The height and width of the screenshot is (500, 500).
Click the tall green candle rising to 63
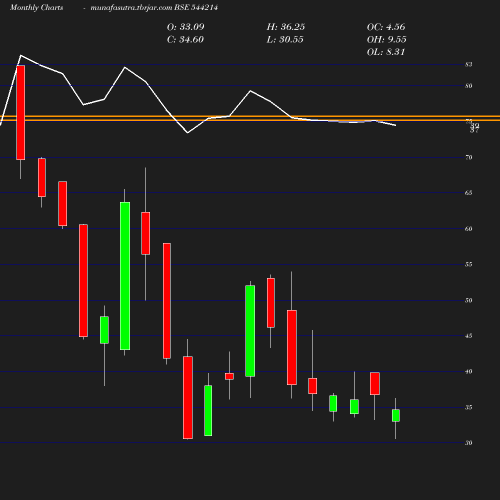(125, 276)
